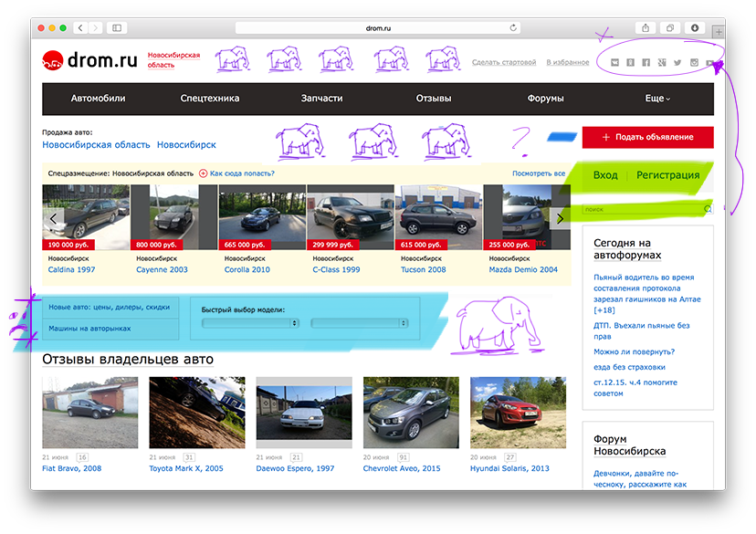The height and width of the screenshot is (534, 756).
Task: Expand the 'Еще' navigation menu
Action: [x=657, y=99]
